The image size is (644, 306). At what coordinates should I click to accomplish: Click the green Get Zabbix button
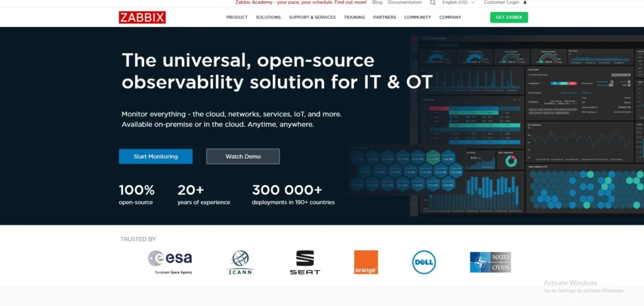(x=509, y=17)
